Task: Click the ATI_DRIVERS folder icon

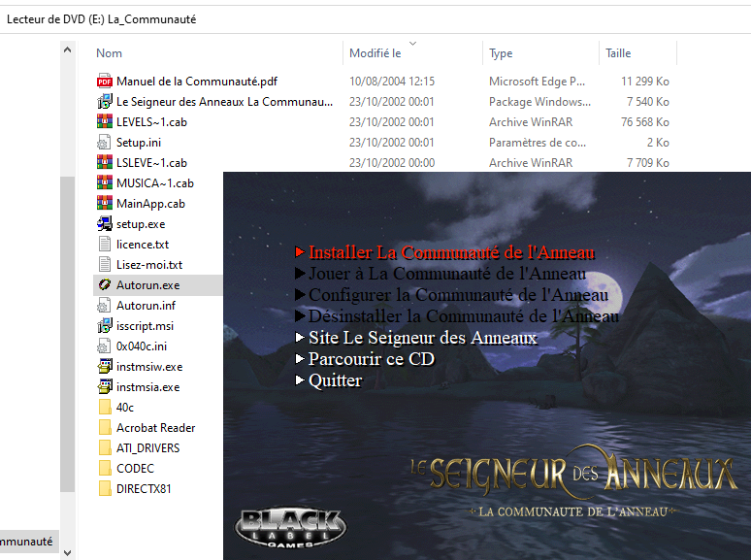Action: pos(105,448)
